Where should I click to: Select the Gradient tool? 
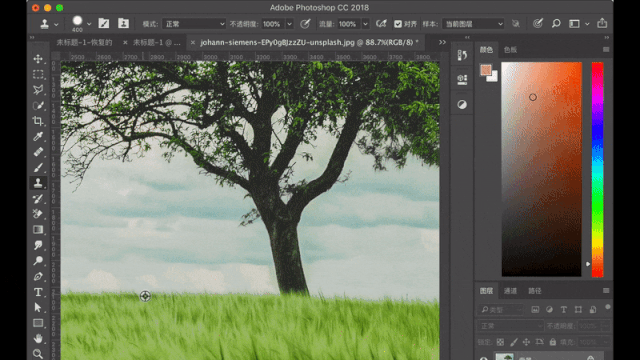[x=38, y=229]
